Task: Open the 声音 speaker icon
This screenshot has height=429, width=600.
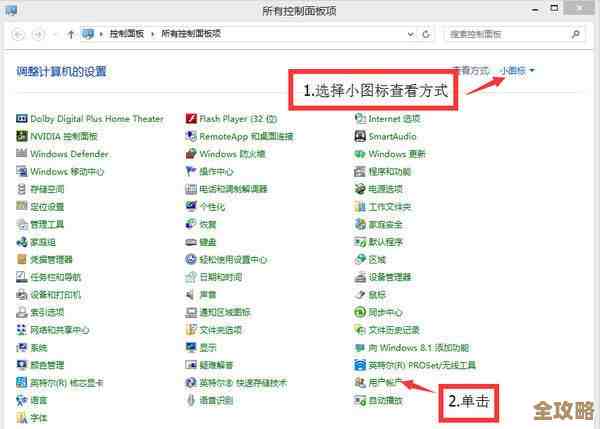Action: tap(191, 295)
